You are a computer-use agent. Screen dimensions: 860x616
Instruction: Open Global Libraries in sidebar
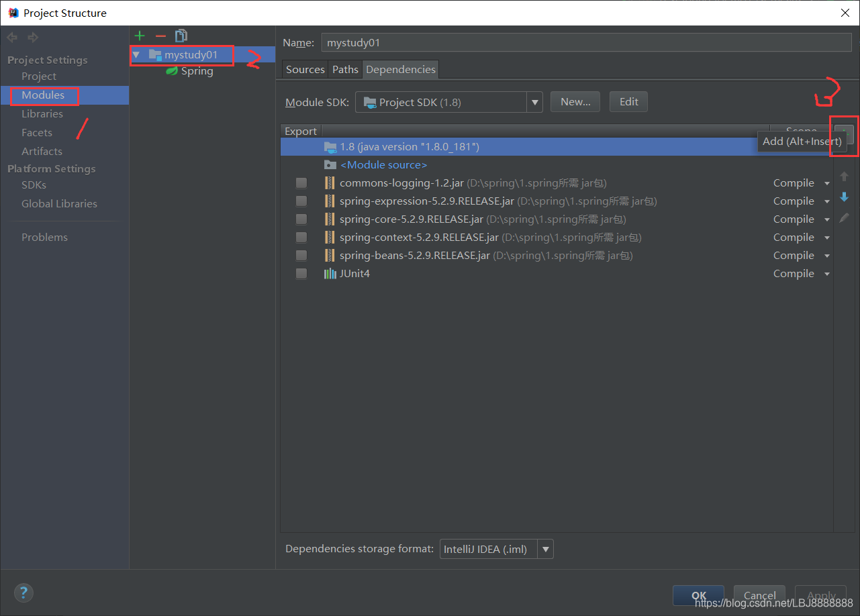59,203
